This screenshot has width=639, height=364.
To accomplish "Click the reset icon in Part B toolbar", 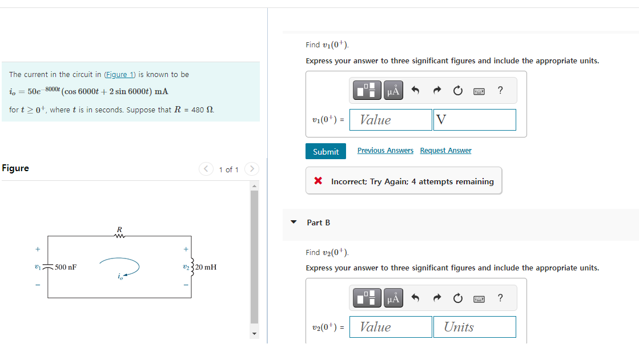I will point(457,297).
